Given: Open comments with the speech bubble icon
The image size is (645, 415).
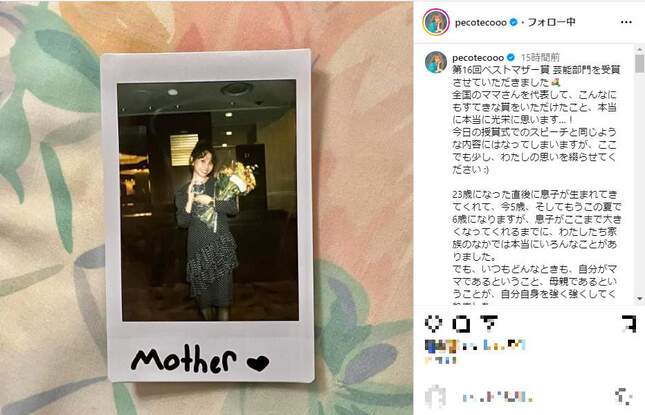Looking at the screenshot, I should pyautogui.click(x=461, y=324).
